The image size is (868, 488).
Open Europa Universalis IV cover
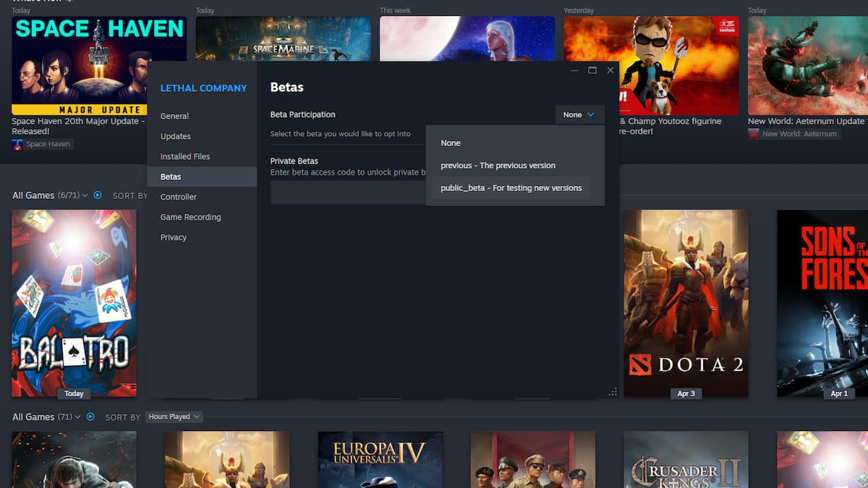click(380, 460)
